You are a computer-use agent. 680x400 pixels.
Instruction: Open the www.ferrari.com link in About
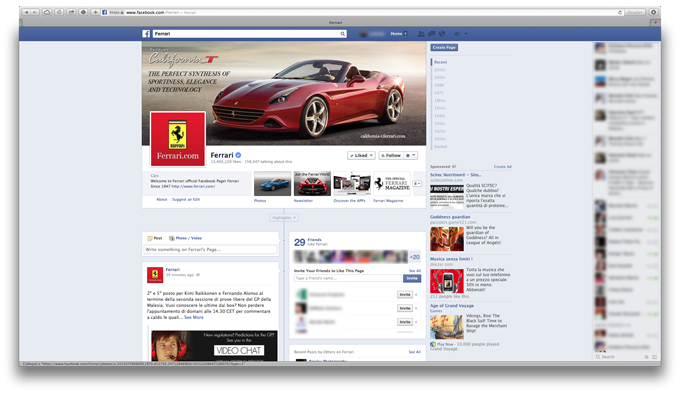click(193, 186)
